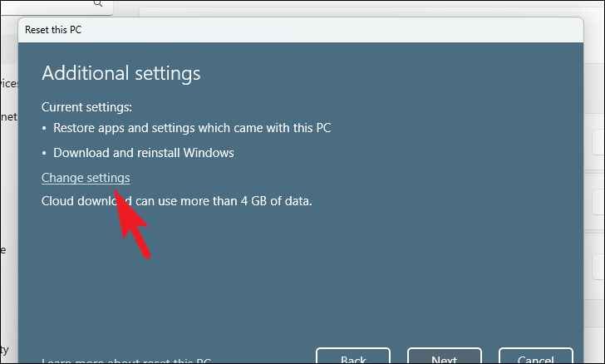The width and height of the screenshot is (605, 364).
Task: Click the Change settings link
Action: tap(86, 178)
